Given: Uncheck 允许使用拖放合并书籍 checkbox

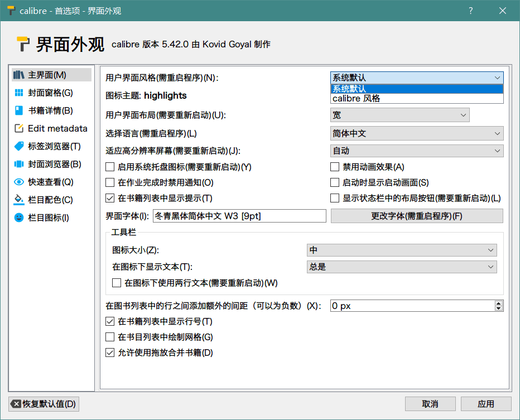Looking at the screenshot, I should pos(110,353).
